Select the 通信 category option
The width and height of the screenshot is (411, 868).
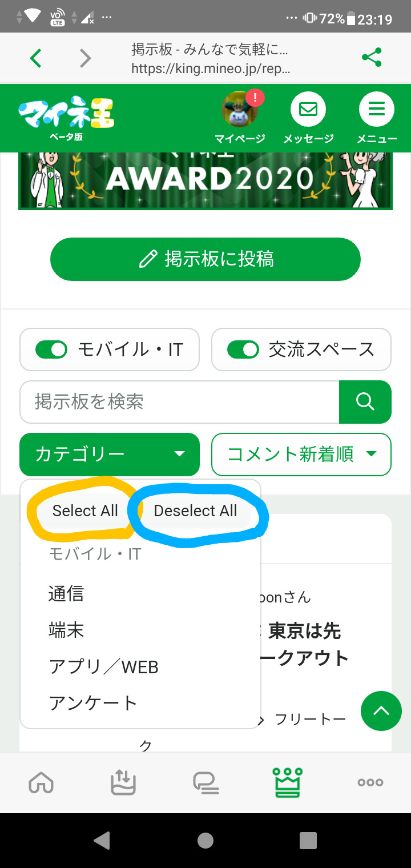[x=66, y=594]
